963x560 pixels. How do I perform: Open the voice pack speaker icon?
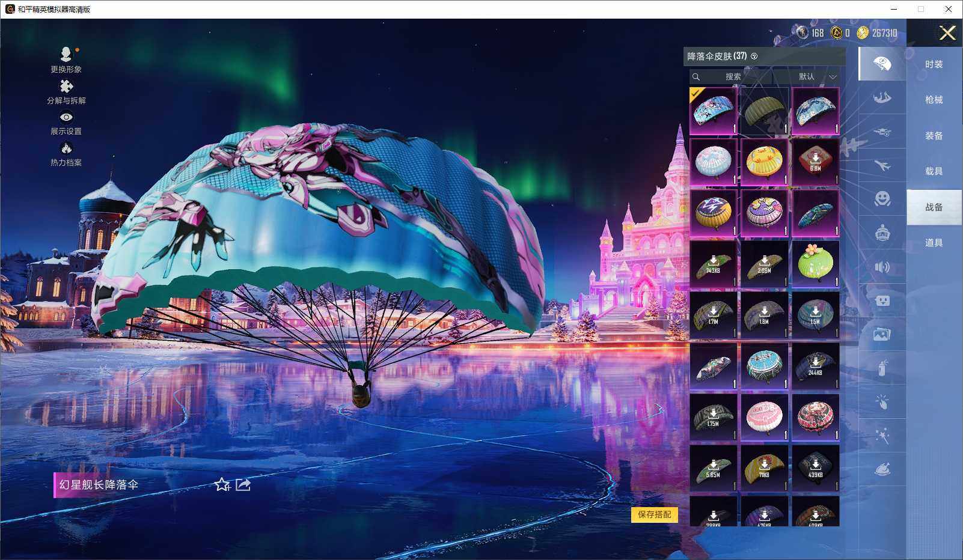pyautogui.click(x=882, y=267)
